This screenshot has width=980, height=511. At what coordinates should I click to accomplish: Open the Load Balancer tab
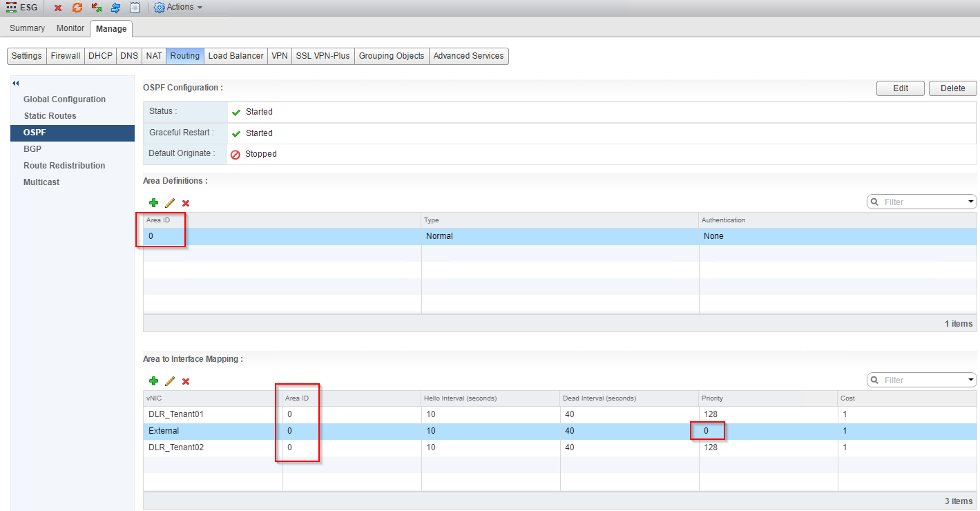click(x=236, y=56)
